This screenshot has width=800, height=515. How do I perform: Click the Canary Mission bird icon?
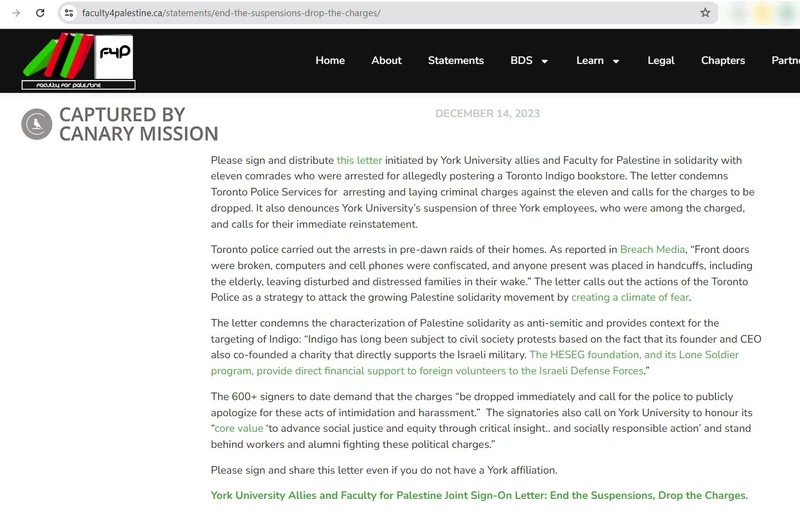37,124
